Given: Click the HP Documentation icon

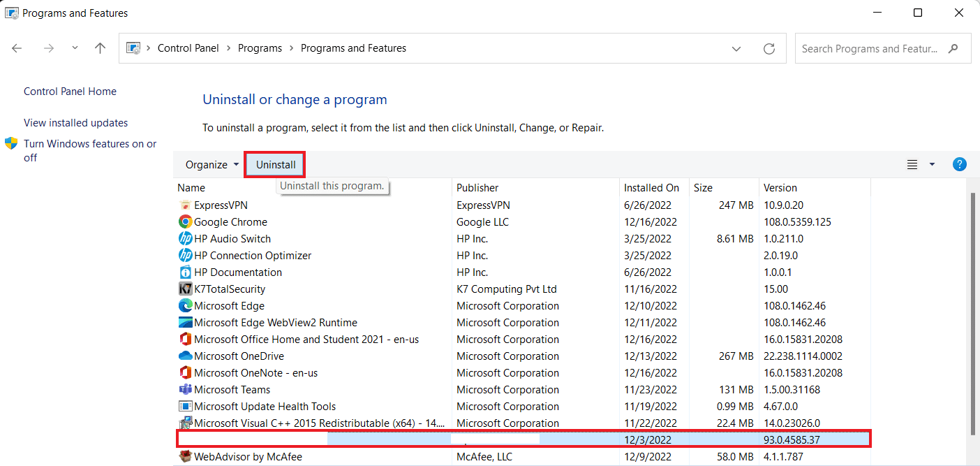Looking at the screenshot, I should 185,272.
